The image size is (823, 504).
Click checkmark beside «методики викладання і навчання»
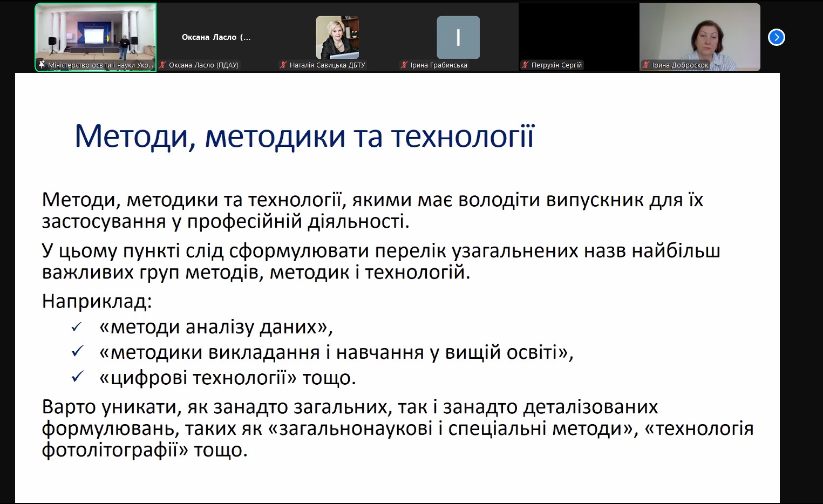click(x=77, y=352)
